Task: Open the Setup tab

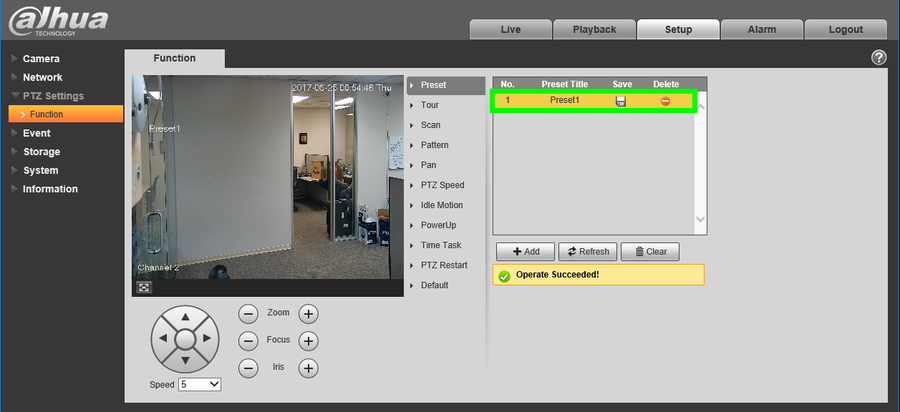Action: pyautogui.click(x=678, y=29)
